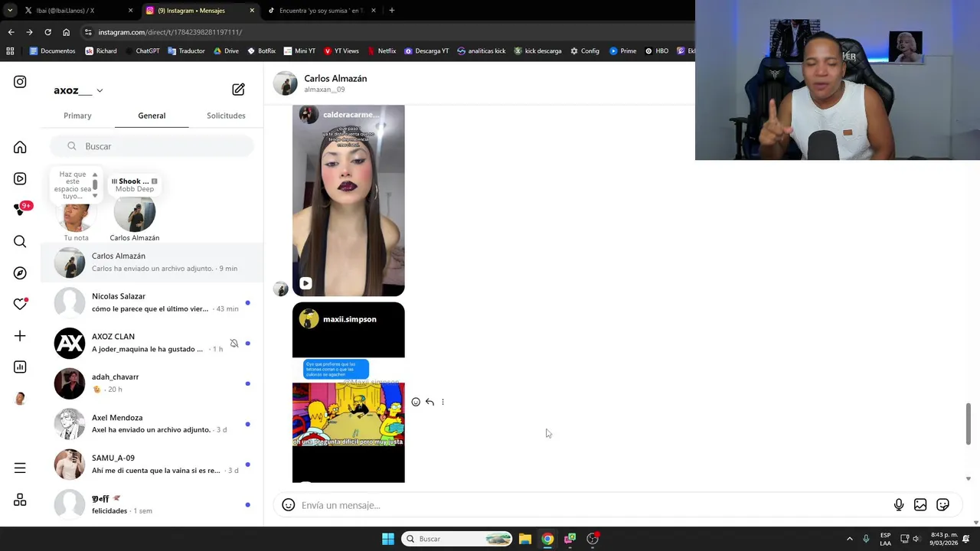Open profile avatar in the Instagram sidebar
The image size is (980, 551).
pos(20,399)
